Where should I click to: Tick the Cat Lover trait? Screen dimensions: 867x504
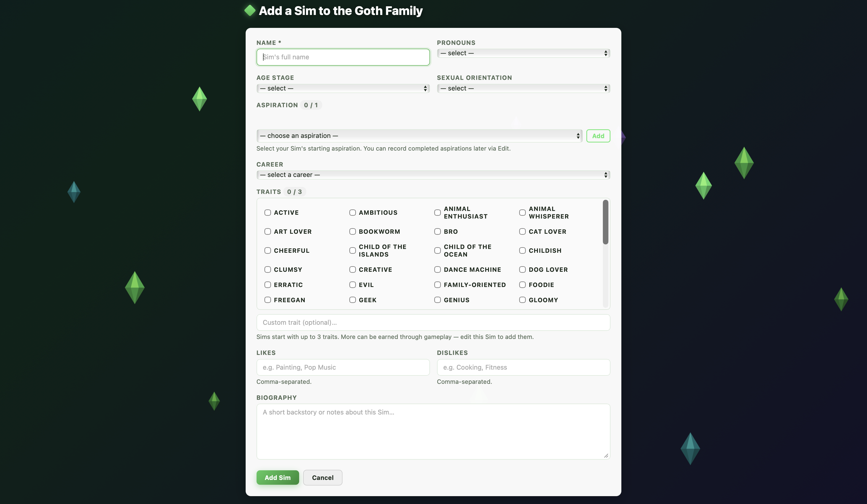[x=522, y=231]
